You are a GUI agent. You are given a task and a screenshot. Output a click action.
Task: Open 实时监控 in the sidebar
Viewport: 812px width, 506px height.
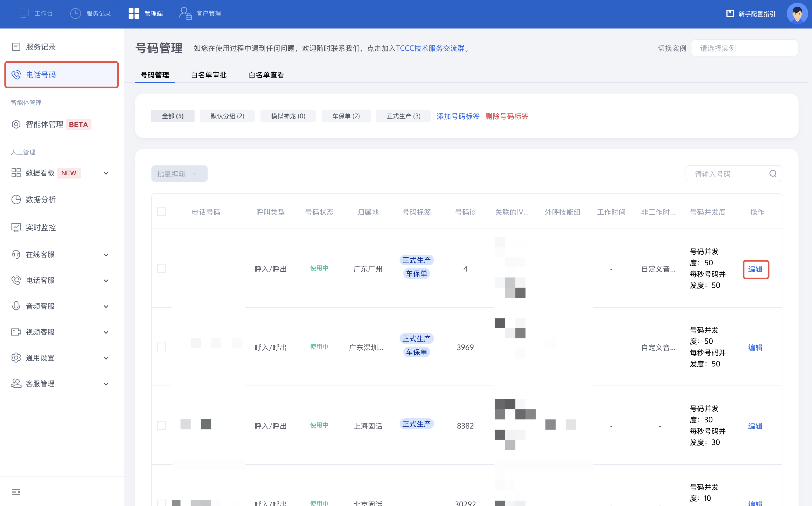(x=41, y=227)
